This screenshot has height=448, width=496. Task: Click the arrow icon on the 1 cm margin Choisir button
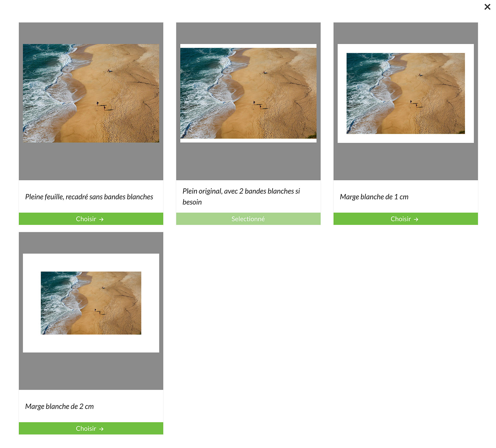416,219
